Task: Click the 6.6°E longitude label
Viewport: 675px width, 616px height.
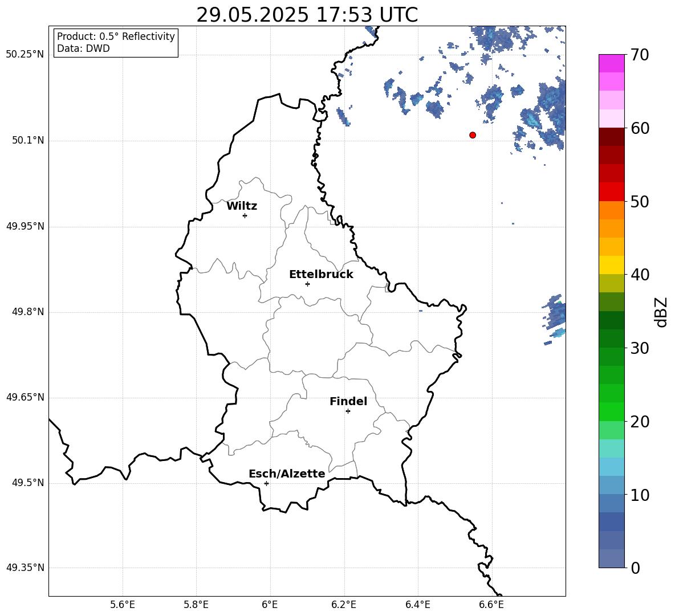Action: tap(491, 605)
